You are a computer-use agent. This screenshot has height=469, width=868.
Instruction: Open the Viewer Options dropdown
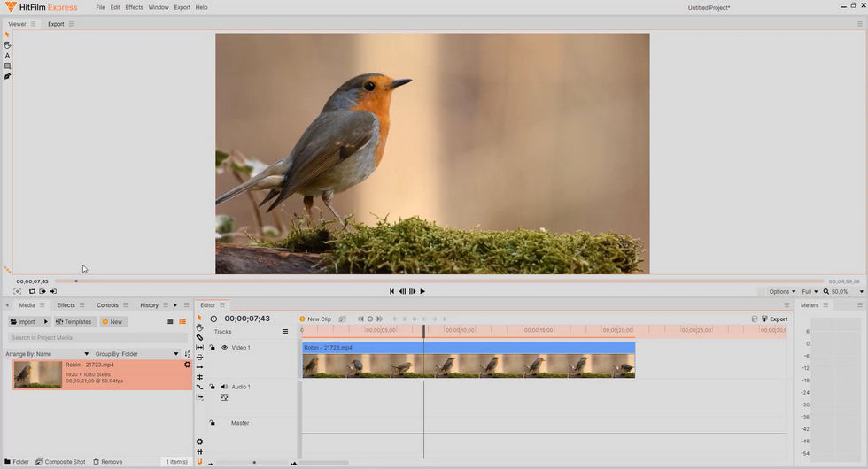pyautogui.click(x=782, y=291)
